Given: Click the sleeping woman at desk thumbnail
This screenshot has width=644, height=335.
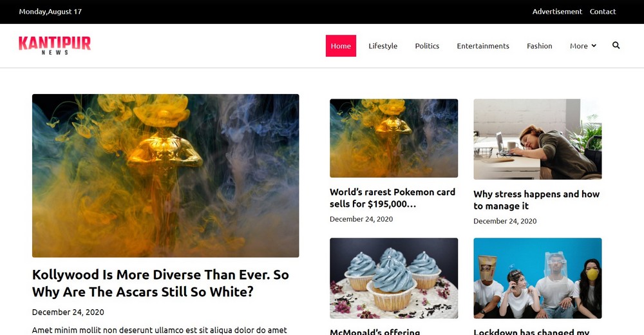Looking at the screenshot, I should [537, 139].
